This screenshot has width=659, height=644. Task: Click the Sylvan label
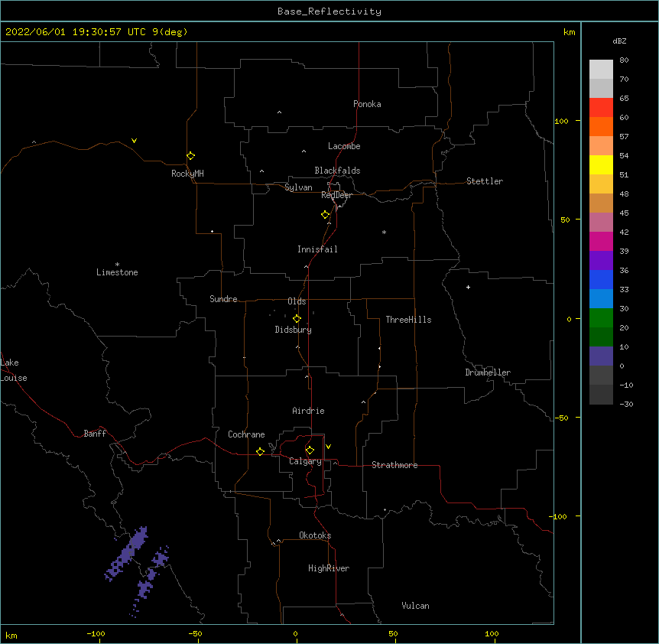[x=298, y=187]
